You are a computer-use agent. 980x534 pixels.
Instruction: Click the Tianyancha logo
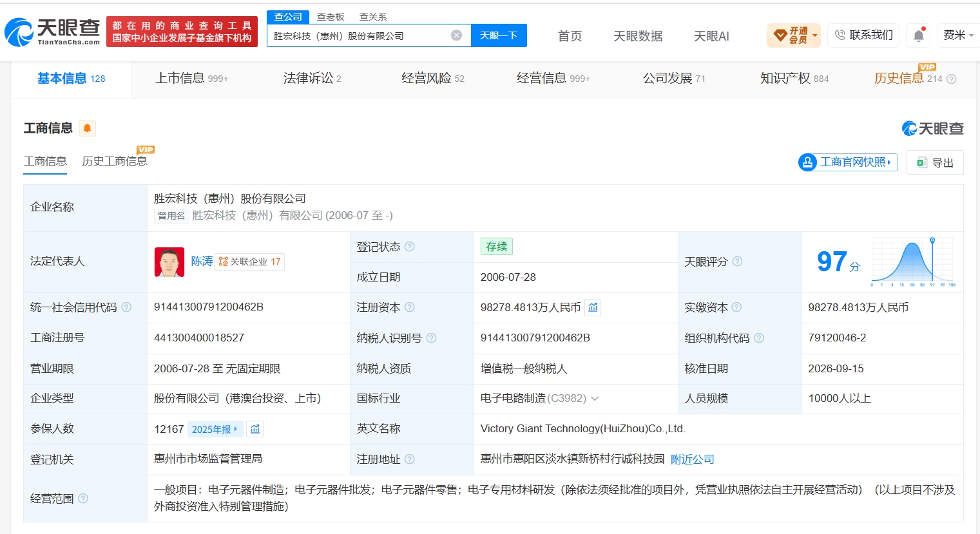(x=52, y=32)
